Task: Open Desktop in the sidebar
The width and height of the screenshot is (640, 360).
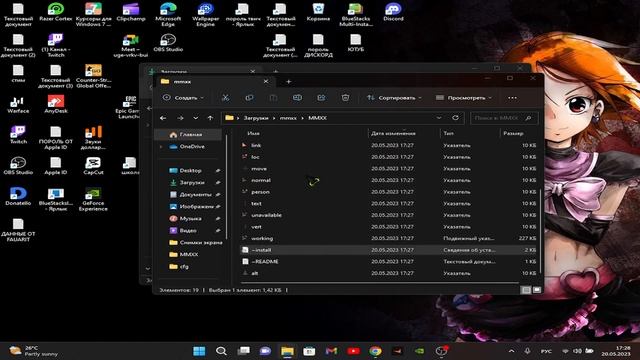Action: tap(190, 171)
